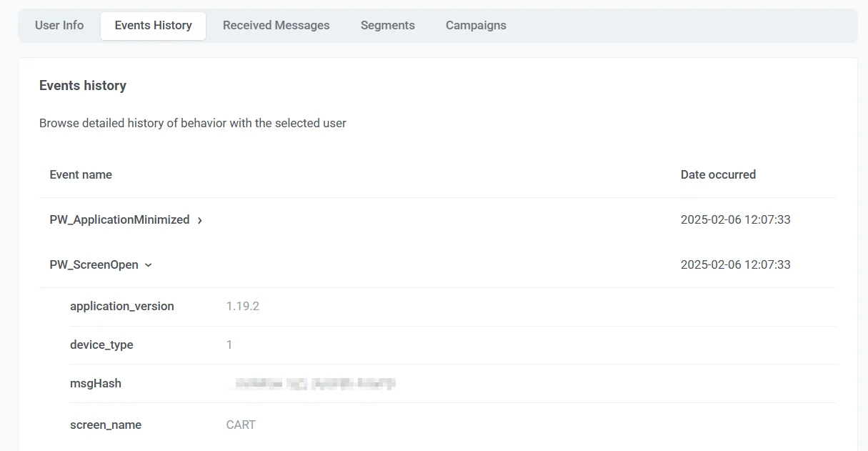View the Campaigns tab
This screenshot has height=451, width=868.
(476, 25)
